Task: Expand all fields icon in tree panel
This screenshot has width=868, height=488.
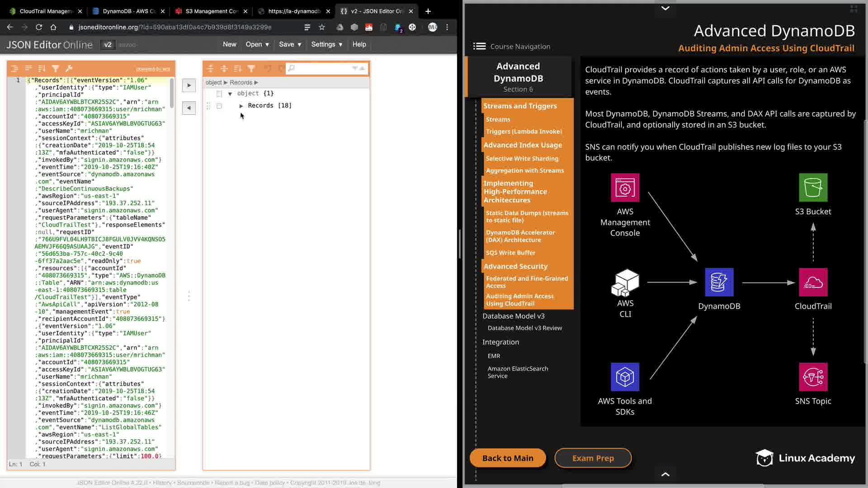Action: (210, 68)
